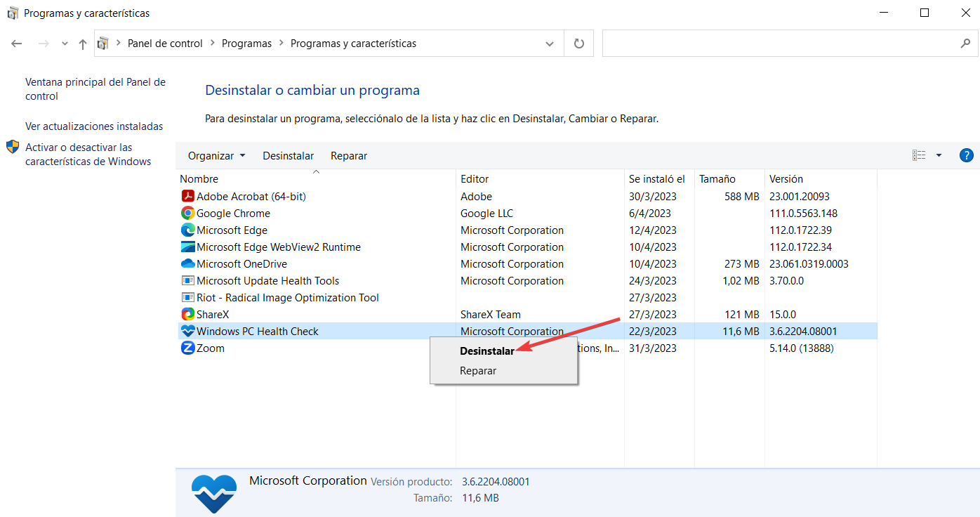Go back with the left arrow
This screenshot has width=980, height=517.
click(x=18, y=44)
